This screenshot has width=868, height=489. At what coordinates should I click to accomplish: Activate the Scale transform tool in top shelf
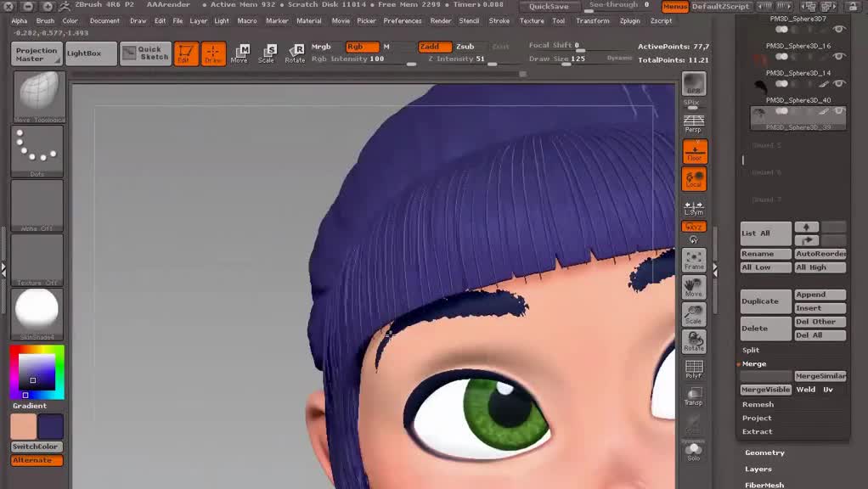point(267,53)
